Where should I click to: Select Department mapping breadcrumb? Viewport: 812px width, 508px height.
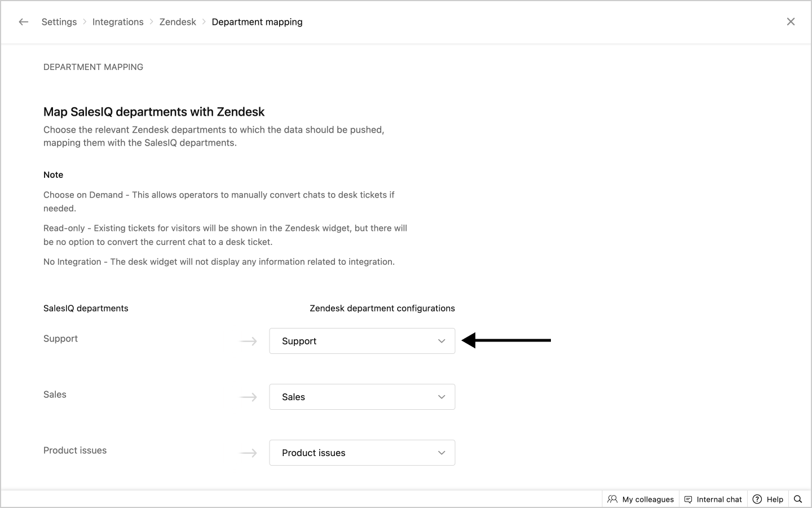(257, 22)
